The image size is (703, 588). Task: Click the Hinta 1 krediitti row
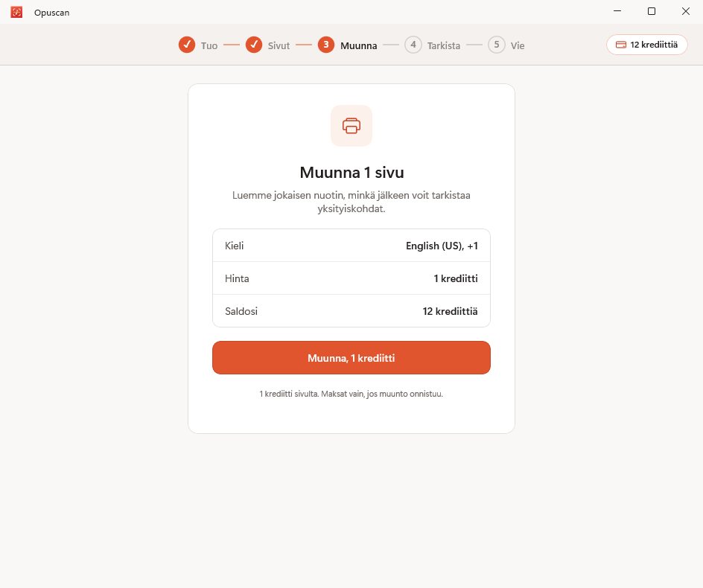coord(351,278)
